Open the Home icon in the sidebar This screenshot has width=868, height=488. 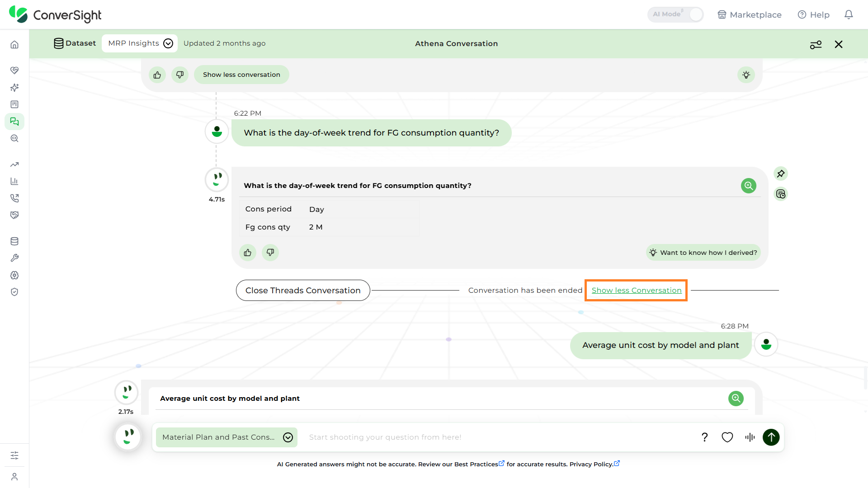(14, 45)
